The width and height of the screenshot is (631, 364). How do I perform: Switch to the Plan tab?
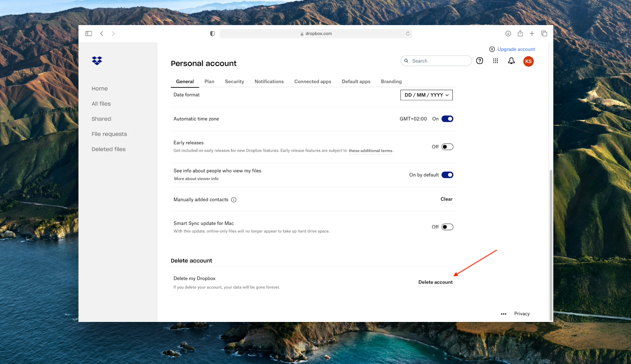(x=209, y=82)
